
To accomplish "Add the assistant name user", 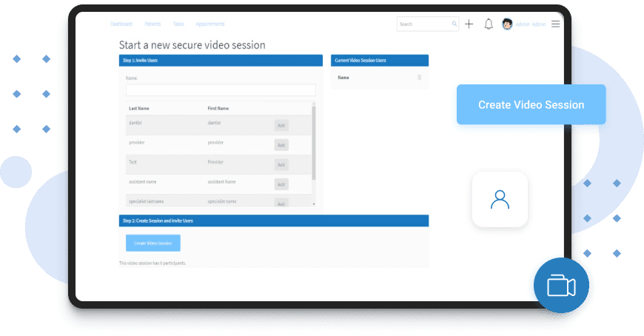I will (x=281, y=184).
